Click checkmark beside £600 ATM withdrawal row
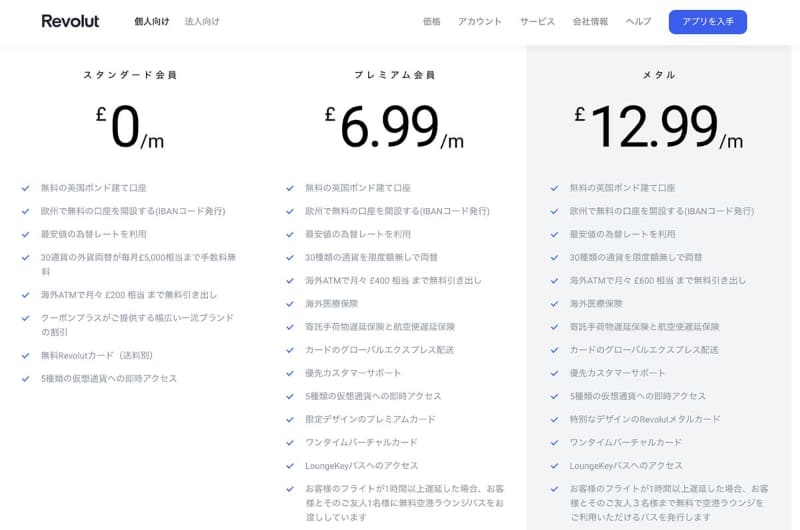Image resolution: width=800 pixels, height=530 pixels. 554,281
